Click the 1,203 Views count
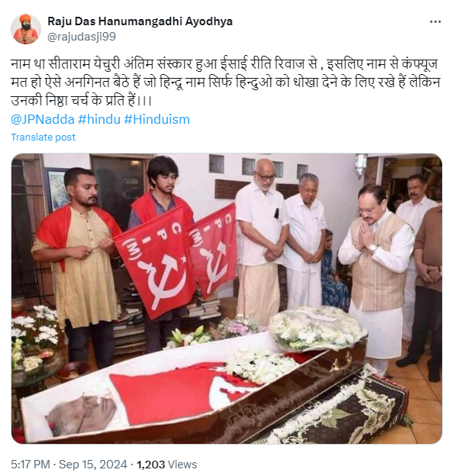The image size is (452, 476). tap(166, 465)
